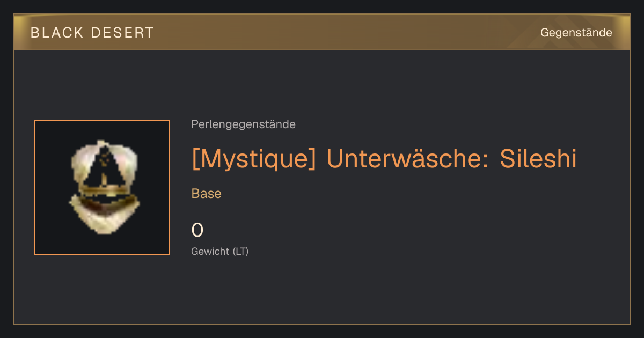Select the lower garment piece of the icon
644x338 pixels.
click(x=104, y=215)
